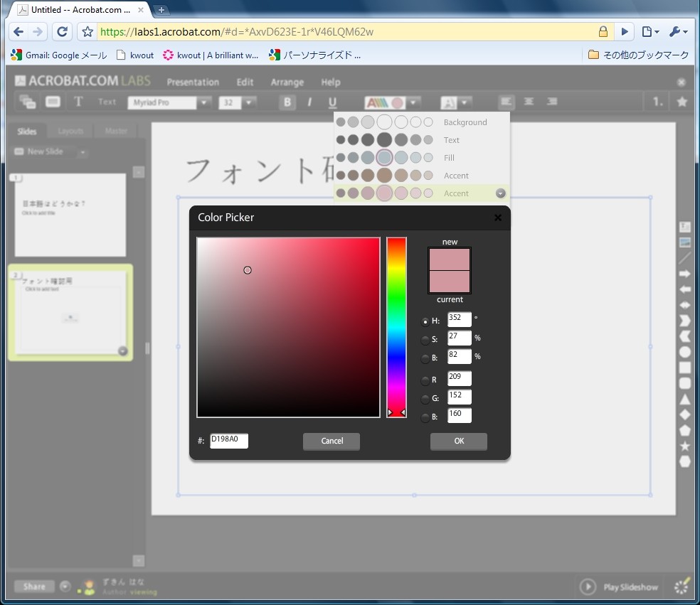Confirm the color with the OK button
The width and height of the screenshot is (700, 605).
point(458,441)
